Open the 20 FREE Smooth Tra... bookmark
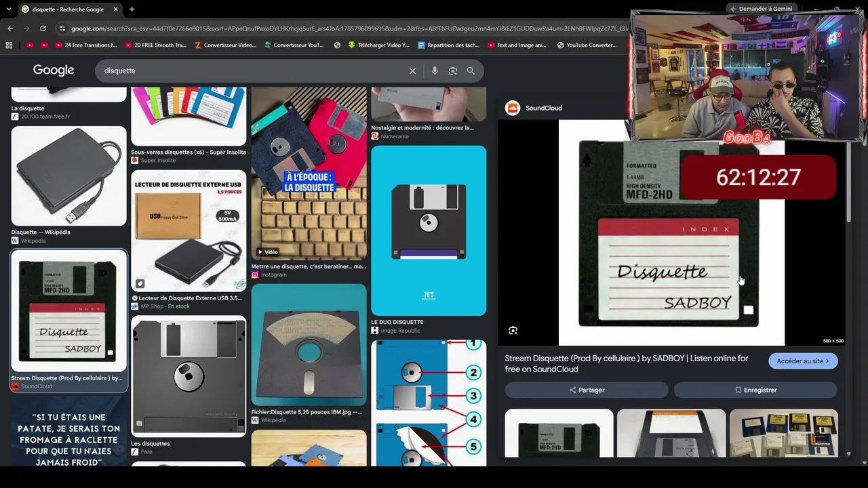The width and height of the screenshot is (868, 488). (155, 45)
